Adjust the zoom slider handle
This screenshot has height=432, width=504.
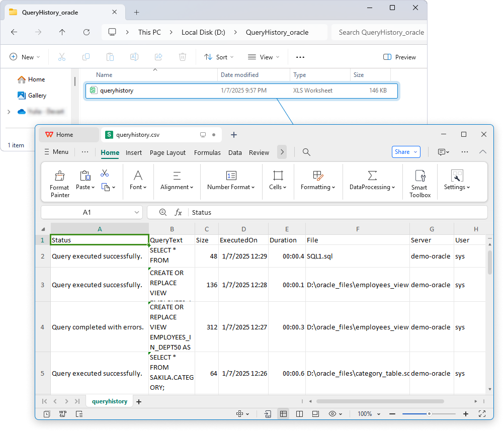tap(429, 414)
